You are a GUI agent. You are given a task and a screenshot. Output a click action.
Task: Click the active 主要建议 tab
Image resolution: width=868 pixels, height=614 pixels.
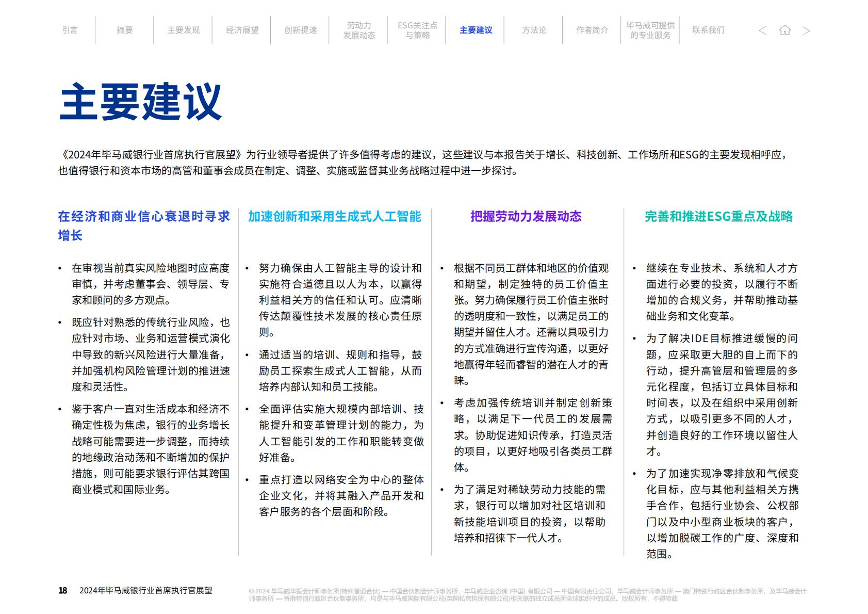point(476,30)
